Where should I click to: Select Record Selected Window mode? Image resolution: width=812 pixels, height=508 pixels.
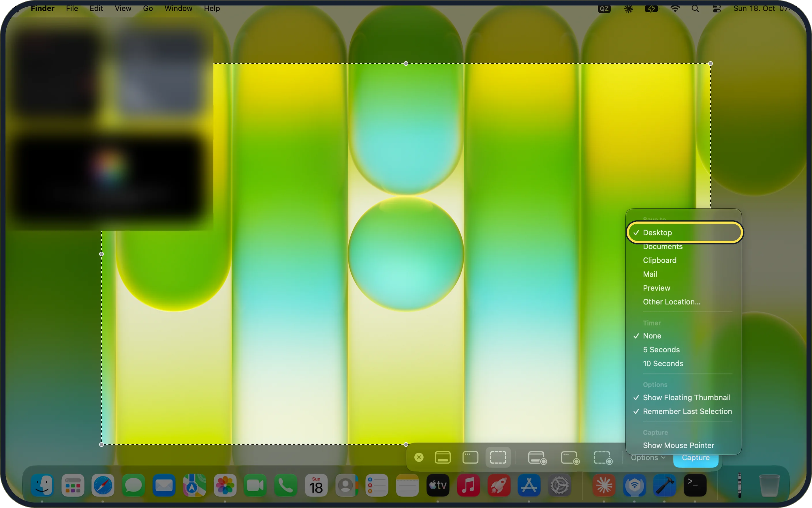[x=570, y=458]
